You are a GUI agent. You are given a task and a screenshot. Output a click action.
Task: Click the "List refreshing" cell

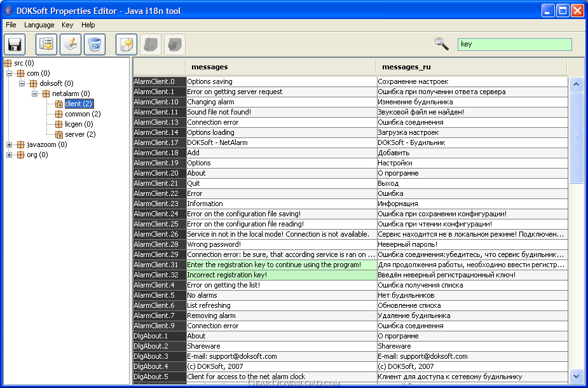coord(282,305)
